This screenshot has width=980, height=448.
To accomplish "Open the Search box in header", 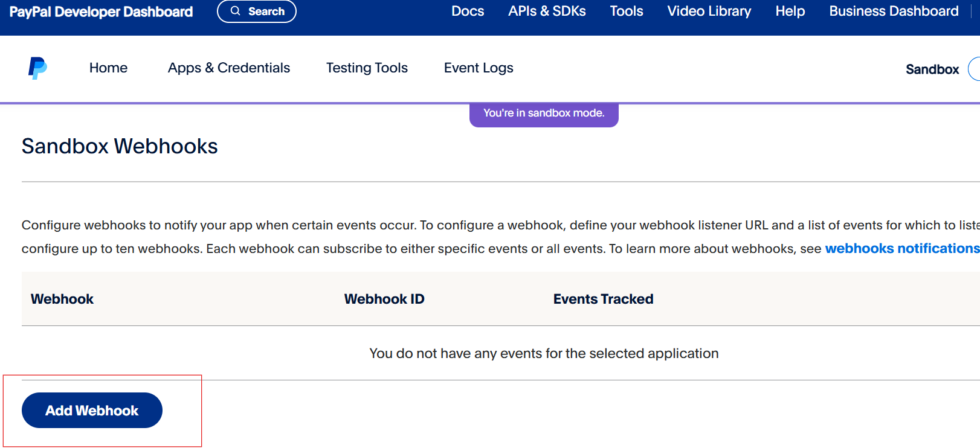I will coord(257,11).
